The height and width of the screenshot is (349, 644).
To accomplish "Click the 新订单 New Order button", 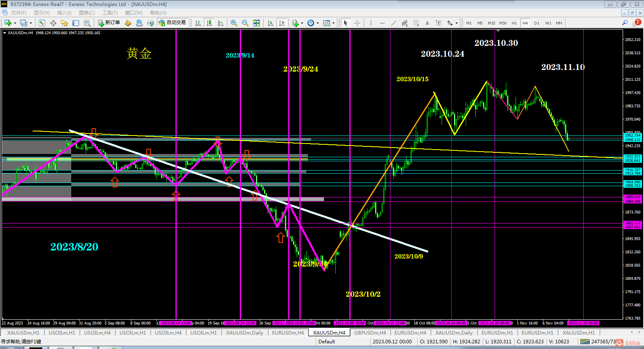I will point(109,23).
